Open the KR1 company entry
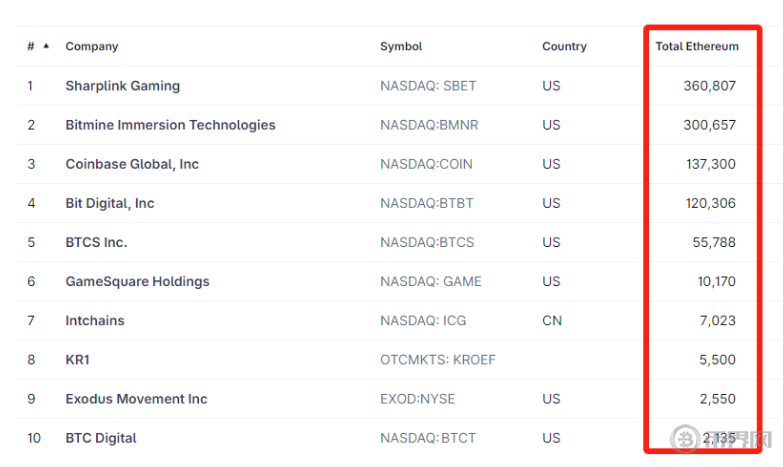 (78, 359)
